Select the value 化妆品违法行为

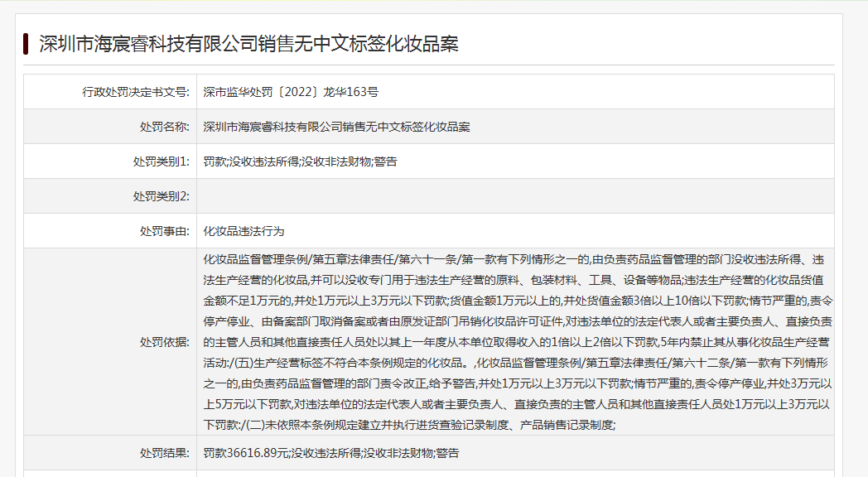pos(244,231)
